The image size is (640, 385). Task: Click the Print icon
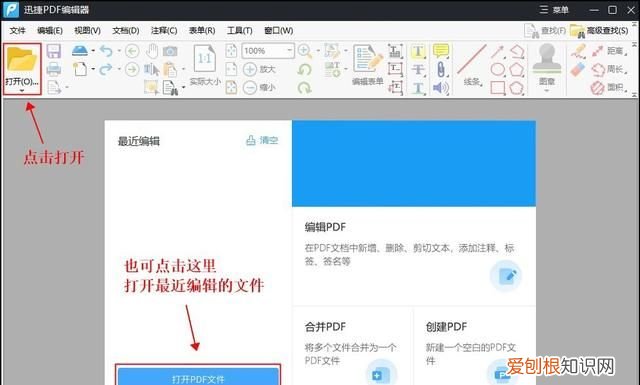coord(53,69)
